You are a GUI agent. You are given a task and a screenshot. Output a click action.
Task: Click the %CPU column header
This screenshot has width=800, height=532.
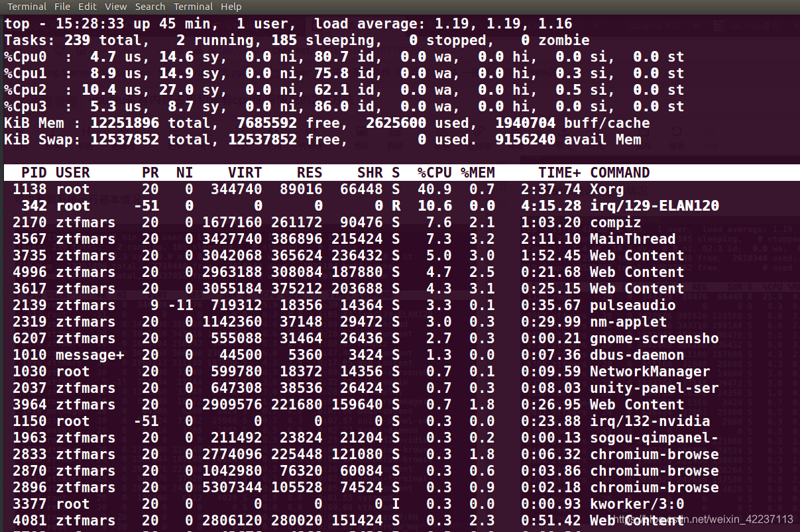[x=435, y=173]
